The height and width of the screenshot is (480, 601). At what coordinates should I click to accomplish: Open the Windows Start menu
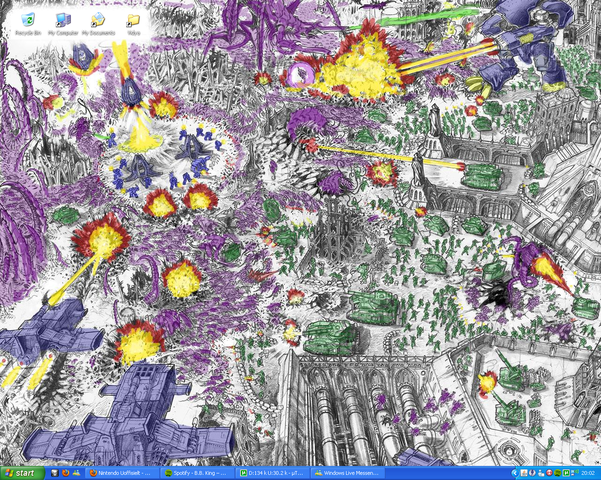[22, 473]
